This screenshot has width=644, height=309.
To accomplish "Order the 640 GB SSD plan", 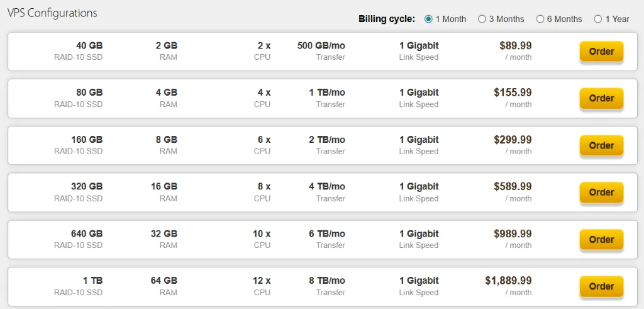I will tap(601, 240).
